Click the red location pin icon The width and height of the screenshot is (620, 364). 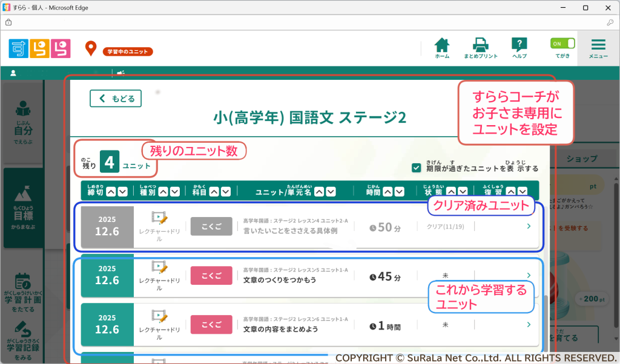tap(91, 48)
